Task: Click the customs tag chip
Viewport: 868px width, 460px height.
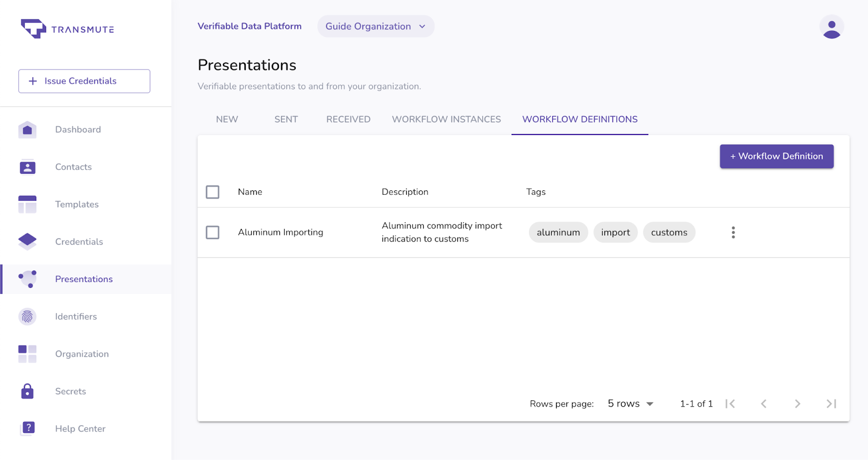Action: coord(669,232)
